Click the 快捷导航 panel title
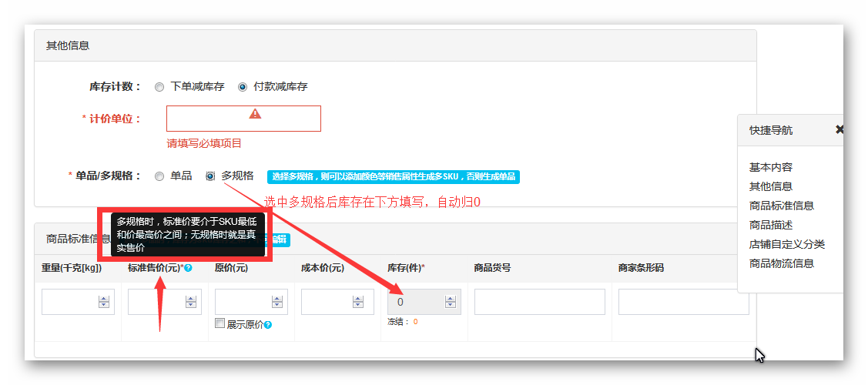The height and width of the screenshot is (385, 868). 770,131
